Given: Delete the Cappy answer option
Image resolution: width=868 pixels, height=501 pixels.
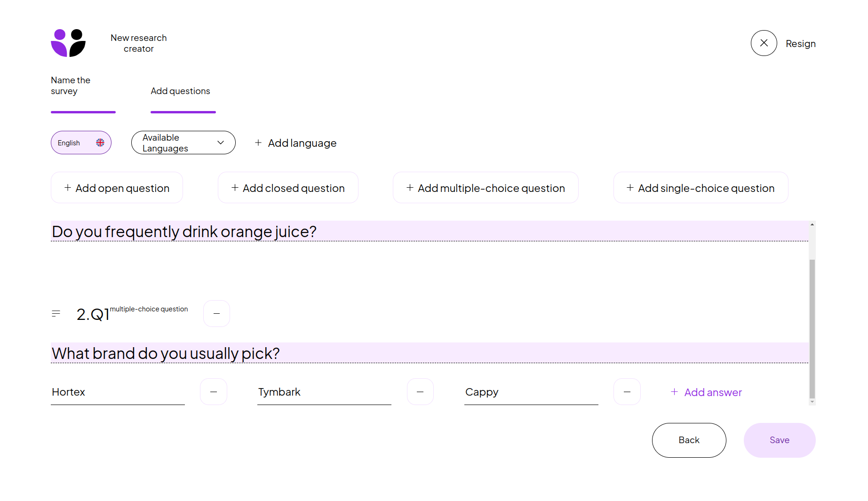Looking at the screenshot, I should tap(627, 392).
